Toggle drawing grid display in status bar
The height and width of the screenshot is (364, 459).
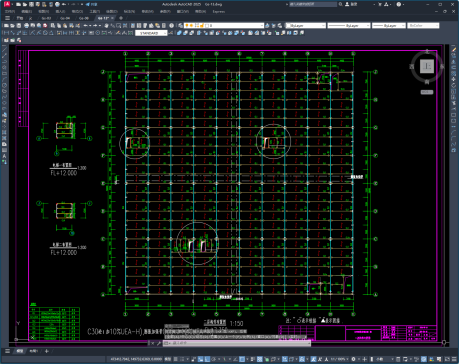(x=176, y=359)
